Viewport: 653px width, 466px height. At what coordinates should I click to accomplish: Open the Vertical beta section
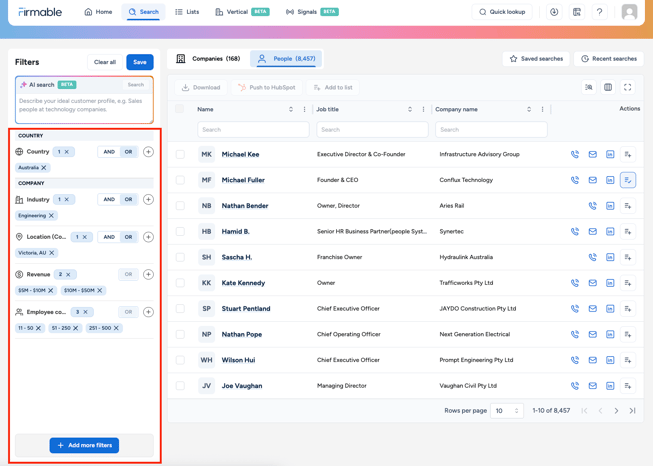pos(242,12)
